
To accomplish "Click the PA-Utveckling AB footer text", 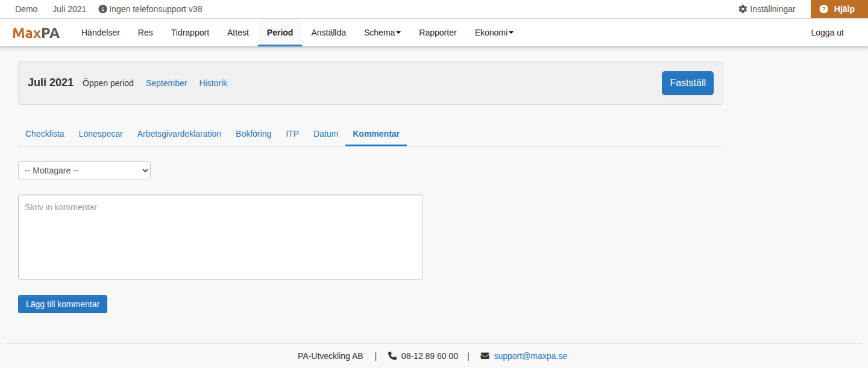I will click(x=330, y=356).
